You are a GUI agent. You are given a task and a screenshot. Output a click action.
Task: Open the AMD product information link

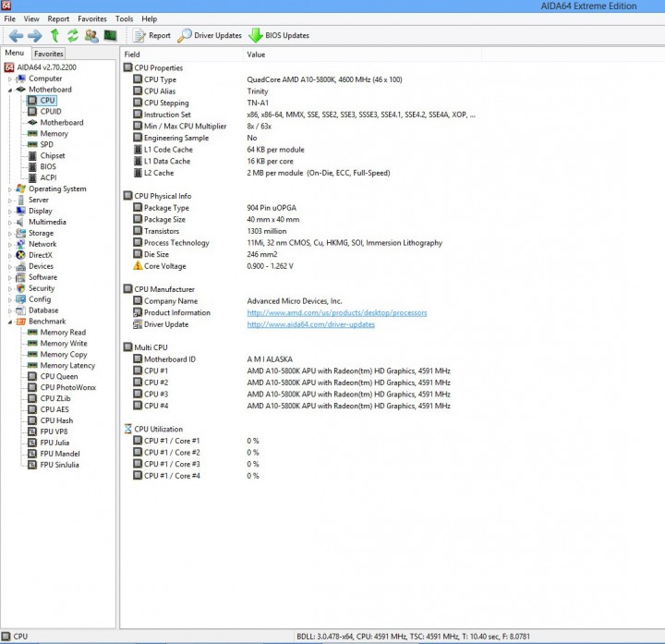(x=337, y=312)
